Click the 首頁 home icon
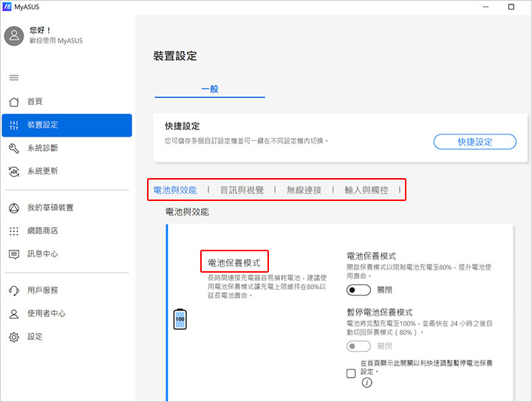 pyautogui.click(x=14, y=101)
